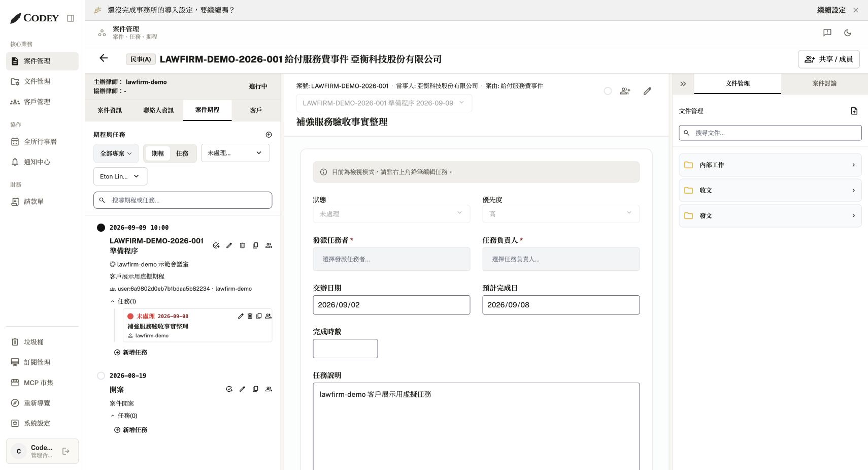Screen dimensions: 868x470
Task: Open the 狀態 dropdown
Action: coord(391,214)
